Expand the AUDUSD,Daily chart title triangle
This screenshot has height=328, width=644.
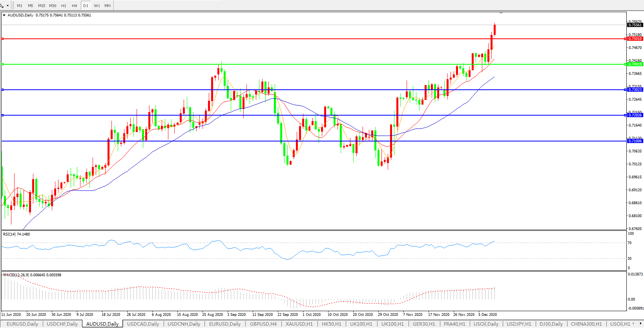tap(4, 15)
